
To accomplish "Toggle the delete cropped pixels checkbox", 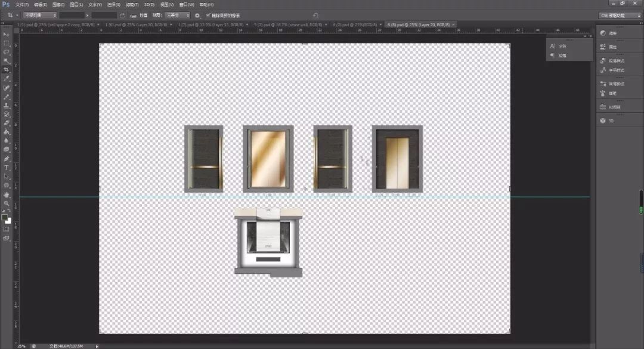I will 208,15.
